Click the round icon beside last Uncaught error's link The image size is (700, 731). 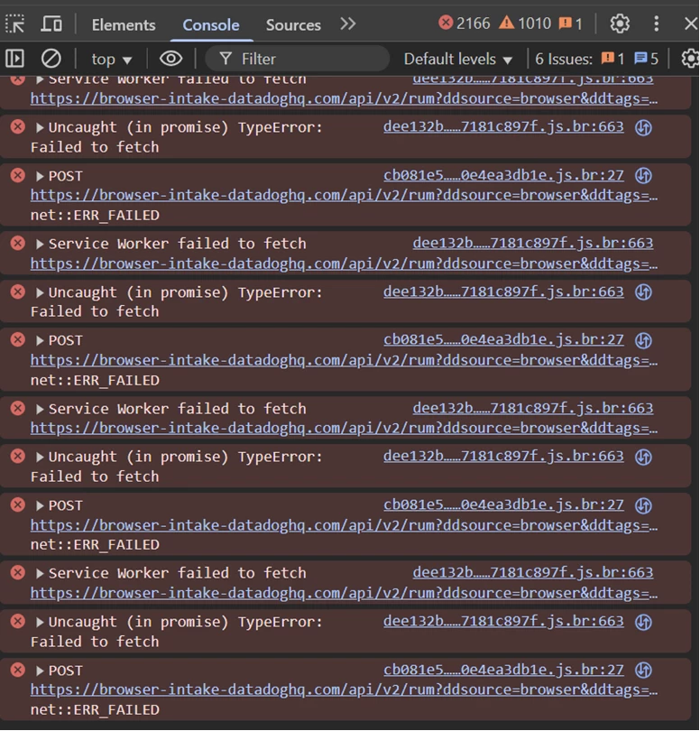pyautogui.click(x=643, y=622)
